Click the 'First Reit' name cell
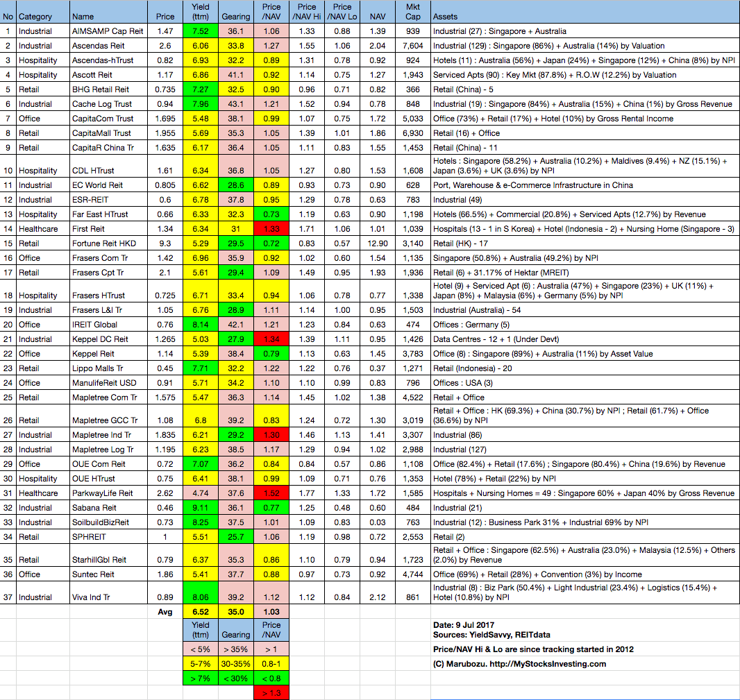This screenshot has width=740, height=700. (108, 229)
